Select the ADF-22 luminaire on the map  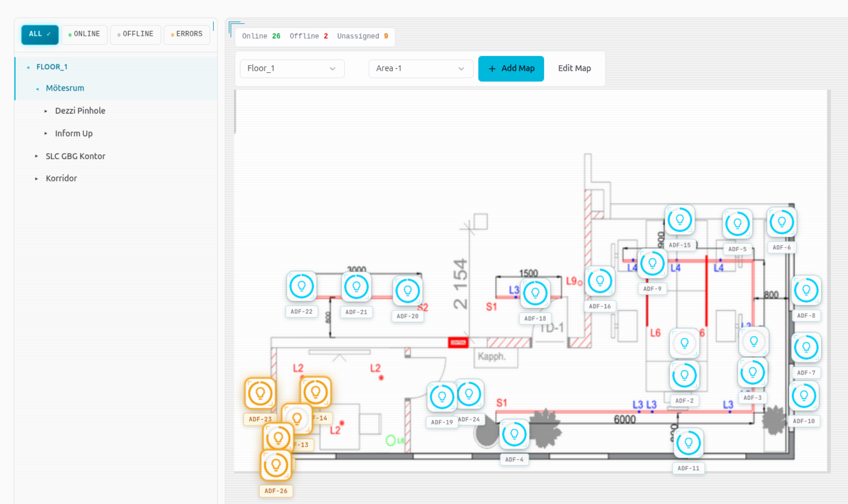[301, 286]
